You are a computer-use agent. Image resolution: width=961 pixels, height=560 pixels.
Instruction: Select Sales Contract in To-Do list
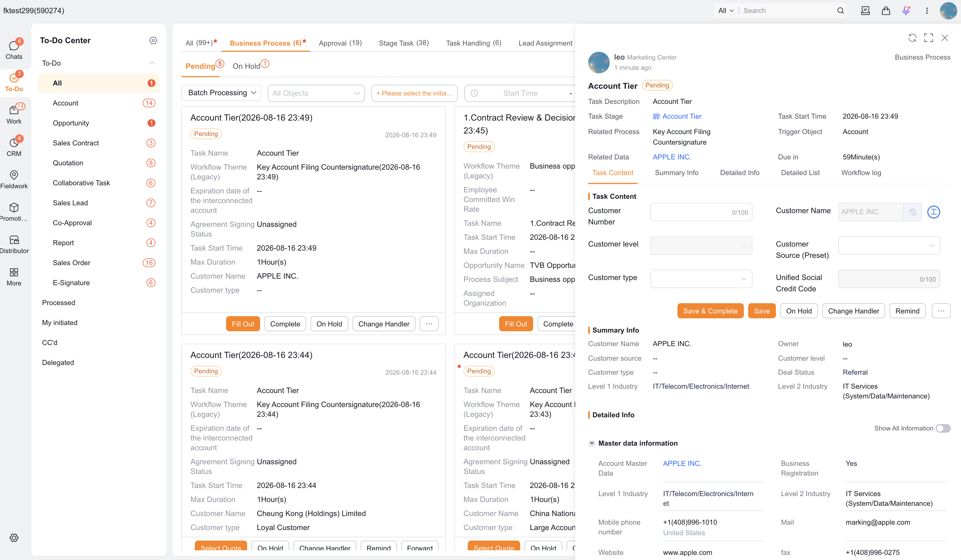click(99, 143)
